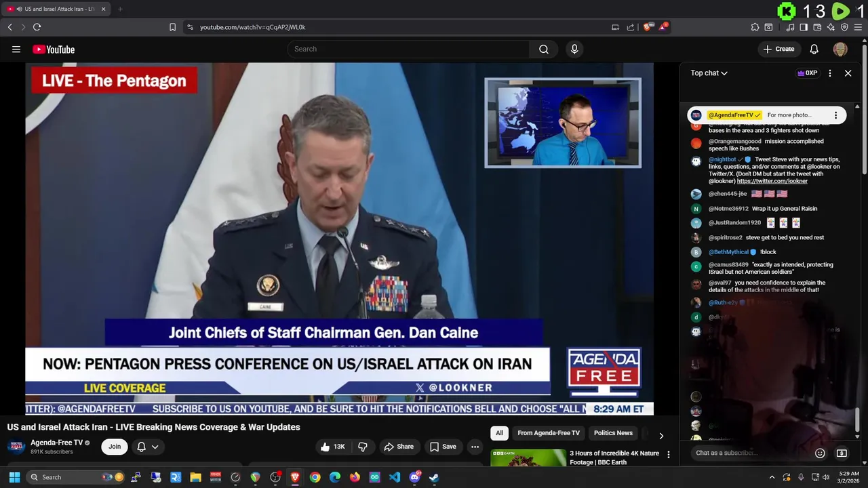
Task: Close the live chat panel
Action: click(848, 73)
